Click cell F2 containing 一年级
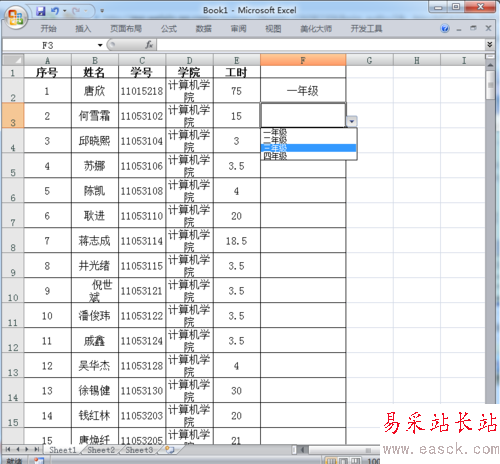This screenshot has height=464, width=500. [303, 90]
